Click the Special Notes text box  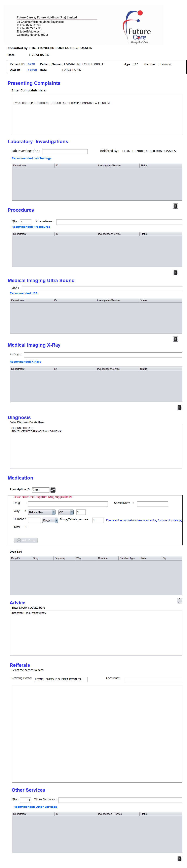coord(152,504)
